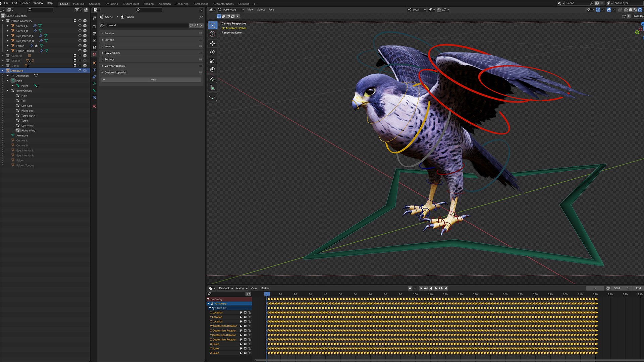Activate the Rotate tool in viewport toolbar
The height and width of the screenshot is (362, 644).
(x=212, y=52)
